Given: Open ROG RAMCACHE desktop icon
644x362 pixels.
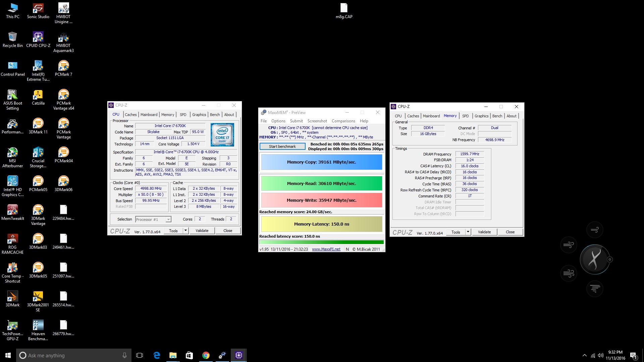Looking at the screenshot, I should click(12, 244).
